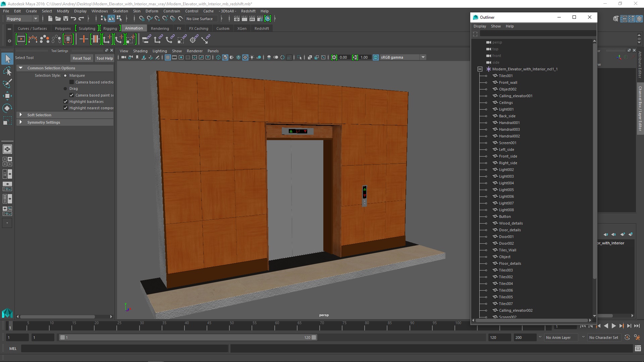
Task: Play the animation forward
Action: pos(613,326)
